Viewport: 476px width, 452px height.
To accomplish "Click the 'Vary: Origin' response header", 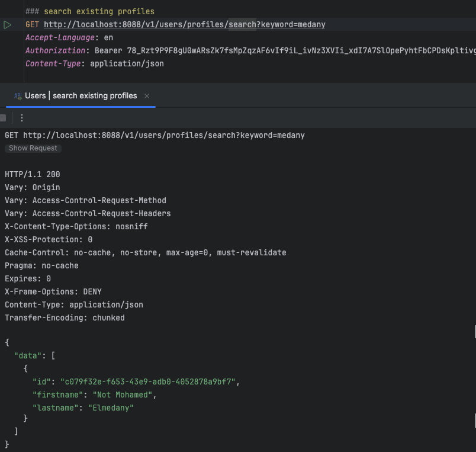I will tap(33, 187).
